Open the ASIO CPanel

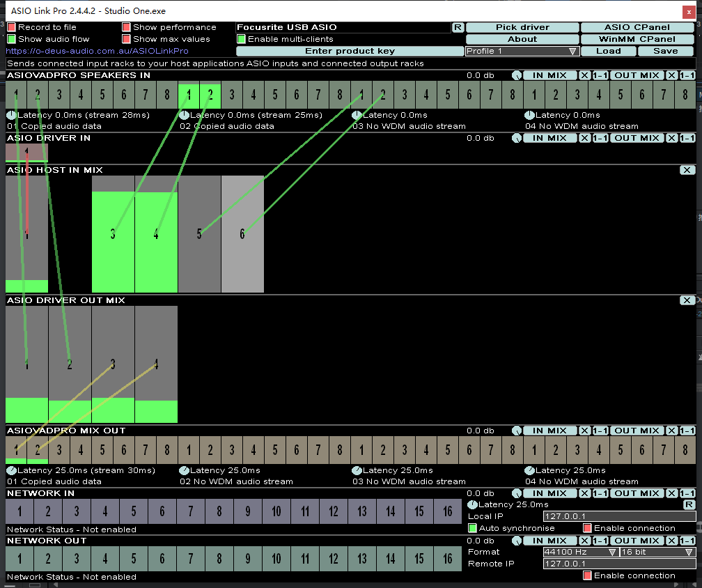637,27
